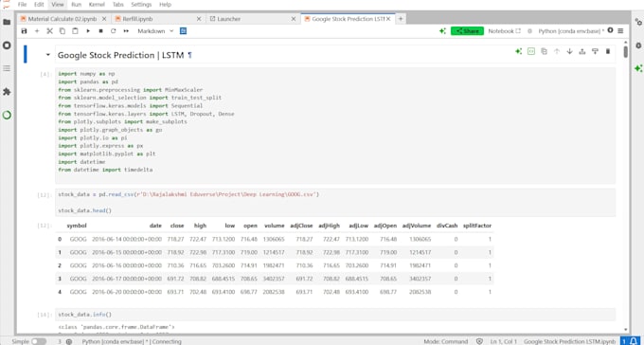Open the Tabs menu
Image resolution: width=644 pixels, height=345 pixels.
click(118, 5)
